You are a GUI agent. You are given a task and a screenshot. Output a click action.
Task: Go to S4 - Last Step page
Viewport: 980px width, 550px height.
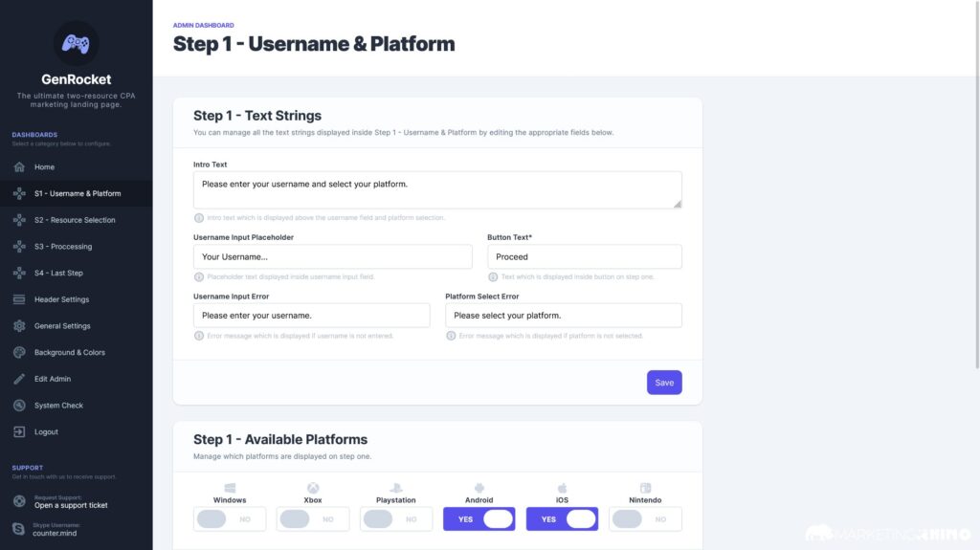[x=58, y=274]
